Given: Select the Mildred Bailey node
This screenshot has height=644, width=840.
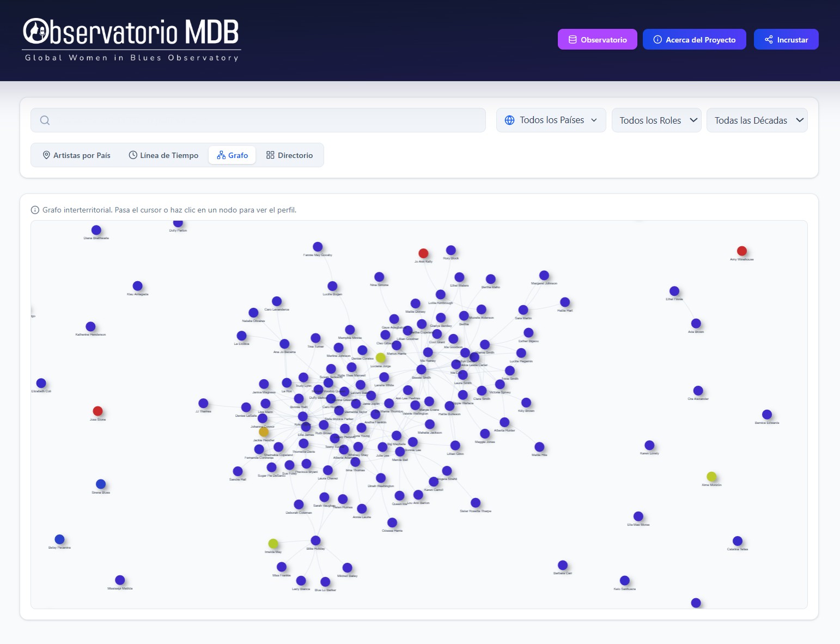Looking at the screenshot, I should click(347, 568).
